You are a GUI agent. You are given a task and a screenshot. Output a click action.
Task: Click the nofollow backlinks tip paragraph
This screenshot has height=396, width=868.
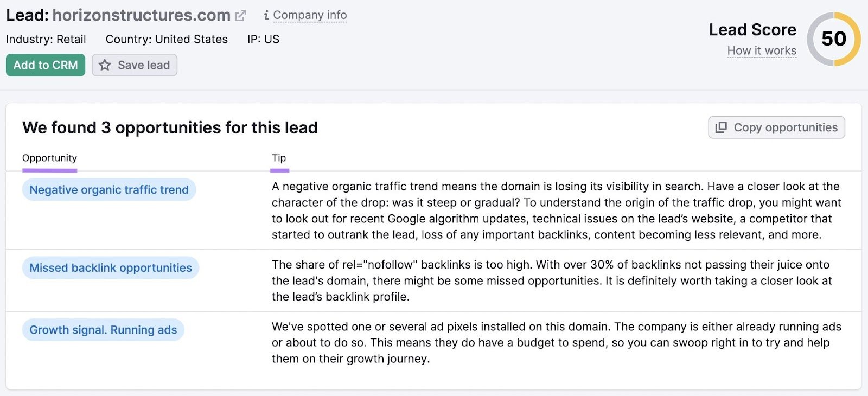click(x=551, y=280)
